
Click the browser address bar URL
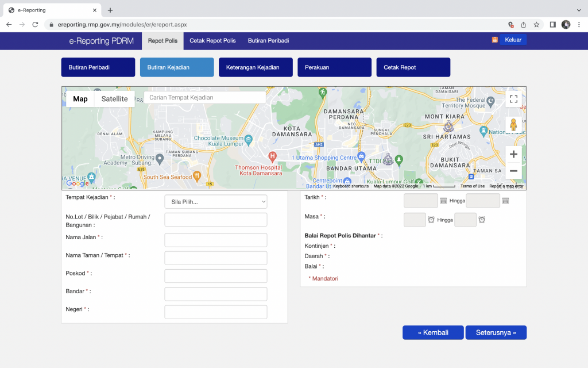click(x=122, y=25)
